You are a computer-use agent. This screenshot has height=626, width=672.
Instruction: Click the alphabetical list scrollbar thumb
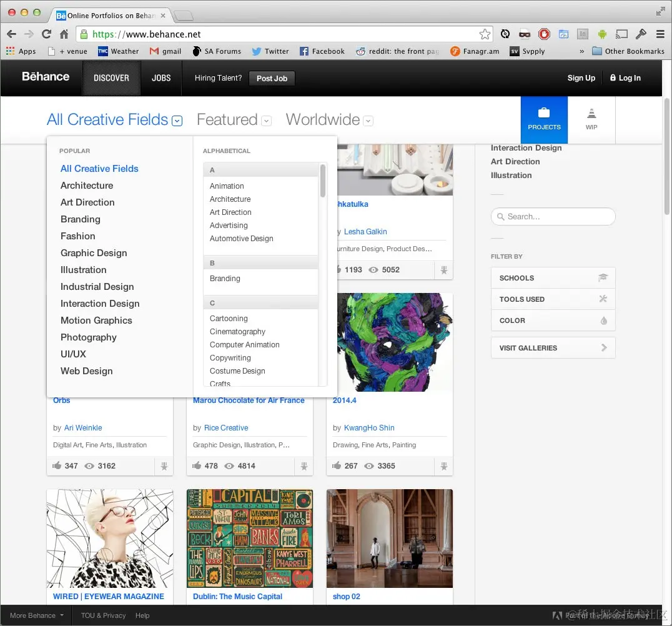tap(323, 181)
